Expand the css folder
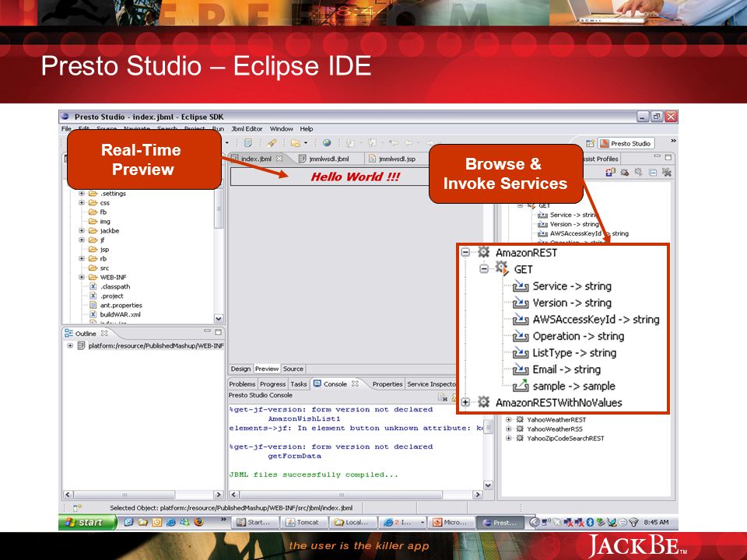Viewport: 747px width, 560px height. [x=82, y=203]
